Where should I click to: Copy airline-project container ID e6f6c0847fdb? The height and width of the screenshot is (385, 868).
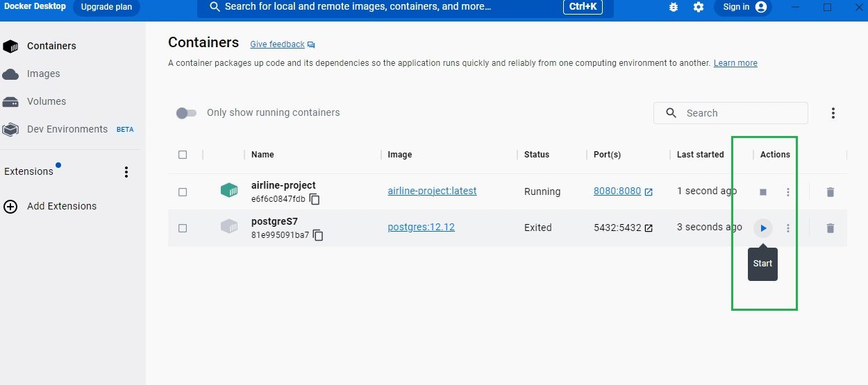click(x=315, y=199)
